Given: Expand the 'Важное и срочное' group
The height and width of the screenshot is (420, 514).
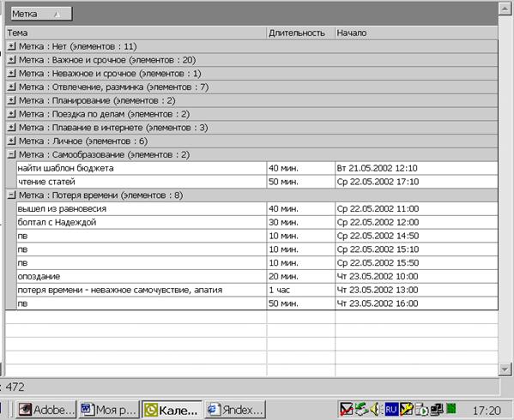Looking at the screenshot, I should pyautogui.click(x=11, y=60).
